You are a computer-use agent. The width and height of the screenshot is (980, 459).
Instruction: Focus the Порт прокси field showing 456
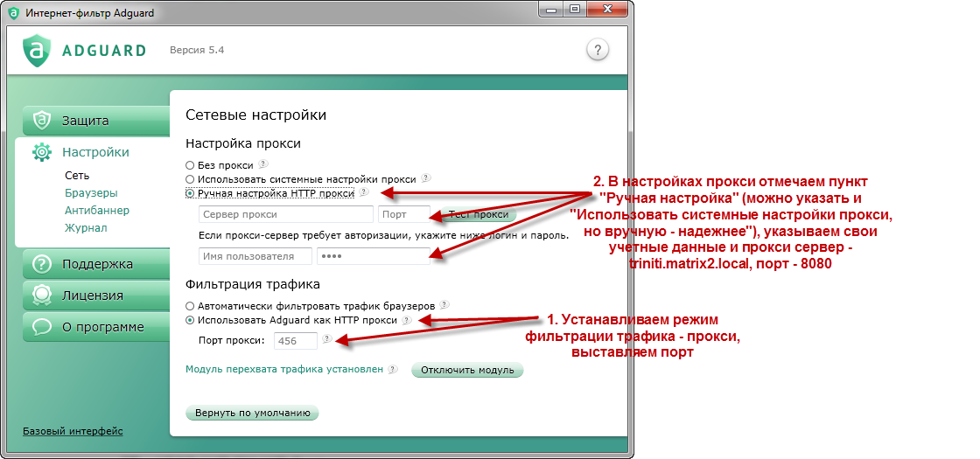(x=295, y=340)
